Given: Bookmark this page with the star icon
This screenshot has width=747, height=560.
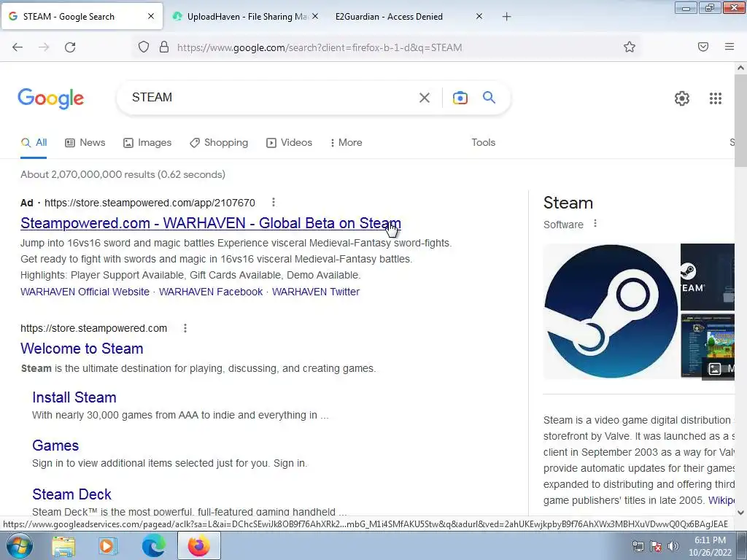Looking at the screenshot, I should click(630, 47).
